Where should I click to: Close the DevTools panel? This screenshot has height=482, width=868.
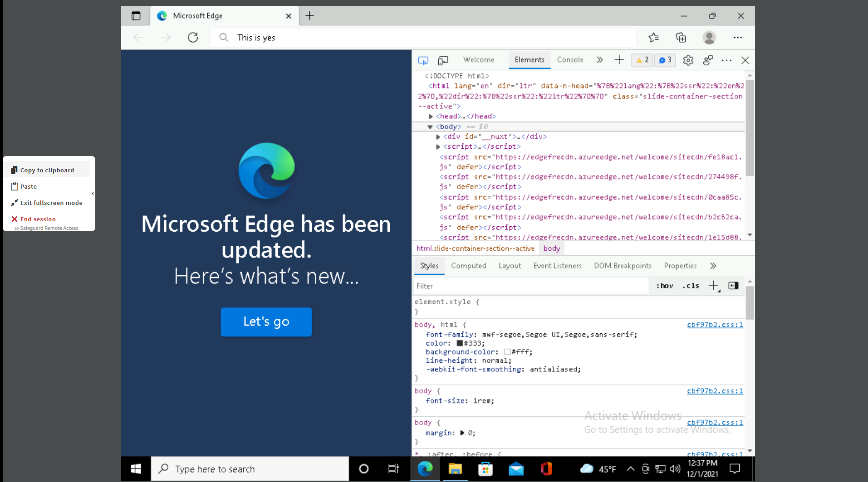click(x=745, y=60)
